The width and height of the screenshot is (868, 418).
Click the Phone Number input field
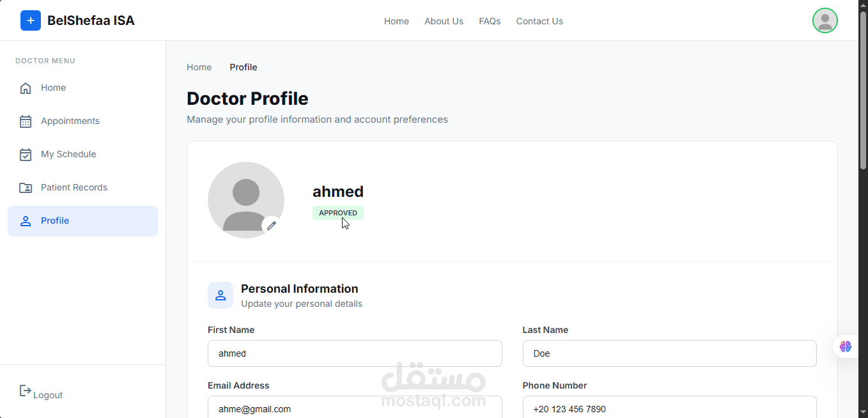click(669, 408)
